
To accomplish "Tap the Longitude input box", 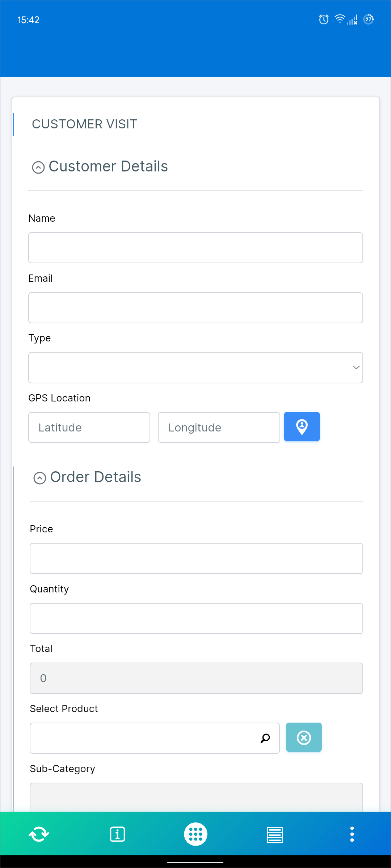I will (219, 427).
